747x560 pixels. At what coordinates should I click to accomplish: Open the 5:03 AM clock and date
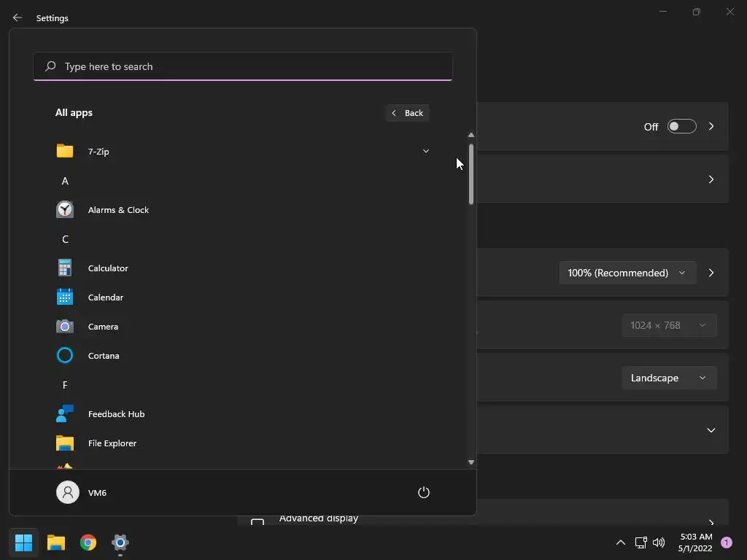coord(695,542)
